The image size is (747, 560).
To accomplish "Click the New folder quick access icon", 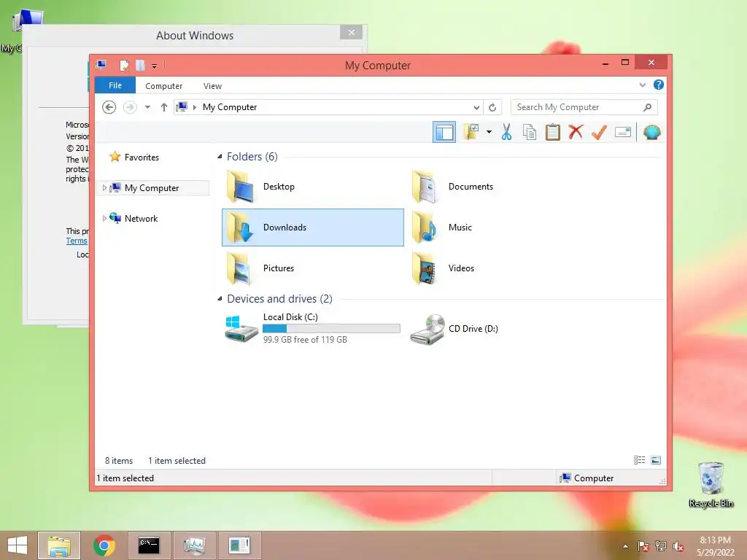I will 140,65.
